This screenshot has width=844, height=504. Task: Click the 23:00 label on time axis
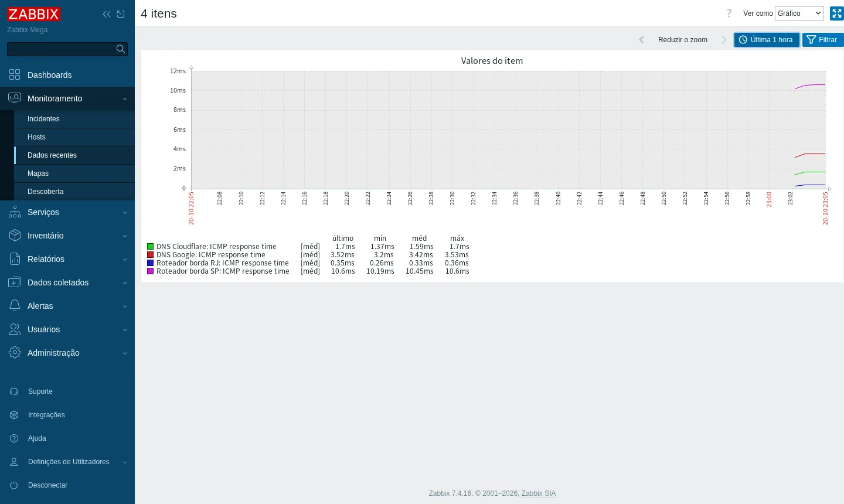[x=769, y=199]
